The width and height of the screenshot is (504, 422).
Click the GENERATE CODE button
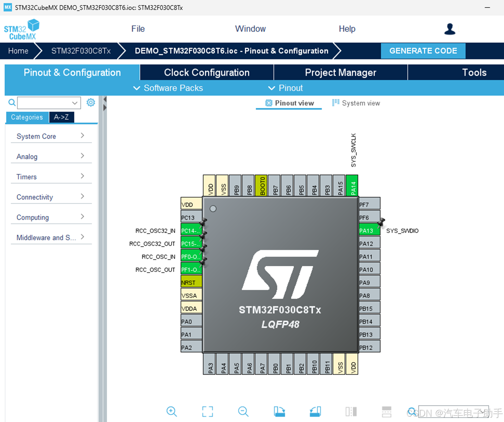[423, 51]
